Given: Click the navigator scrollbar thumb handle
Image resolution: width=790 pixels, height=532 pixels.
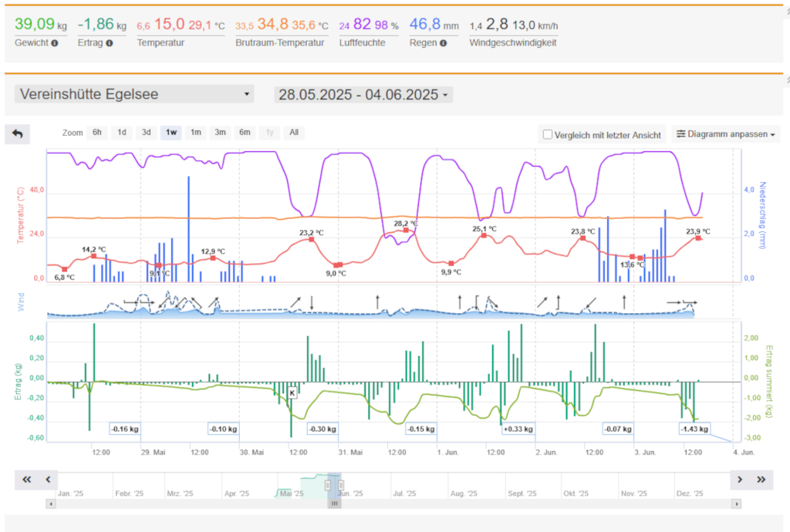Looking at the screenshot, I should [335, 504].
